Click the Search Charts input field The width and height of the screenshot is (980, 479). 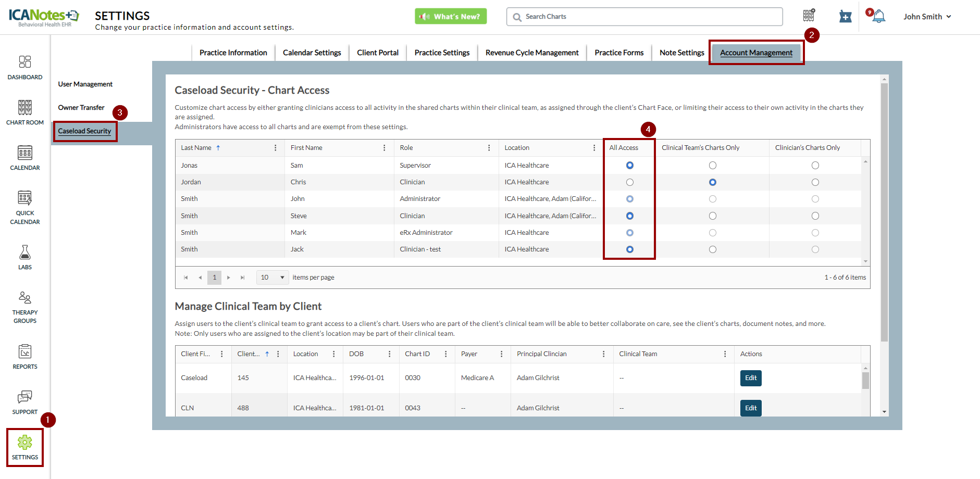point(644,17)
